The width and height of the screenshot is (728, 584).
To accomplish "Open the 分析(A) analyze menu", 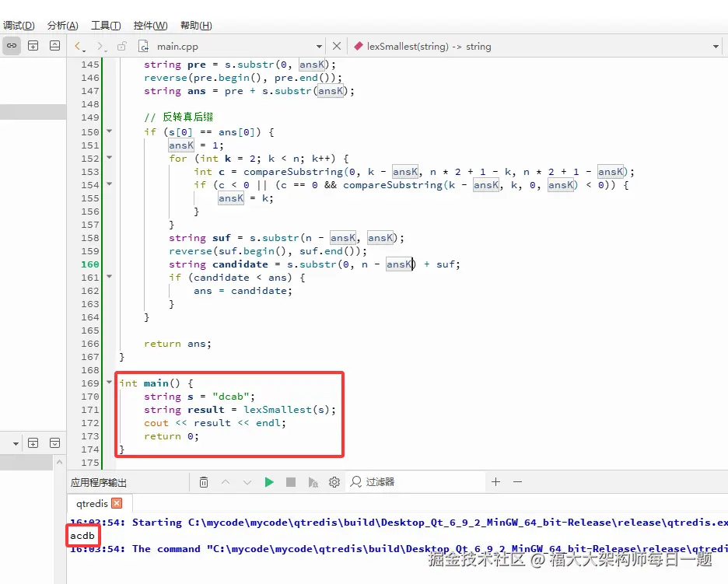I will [63, 26].
